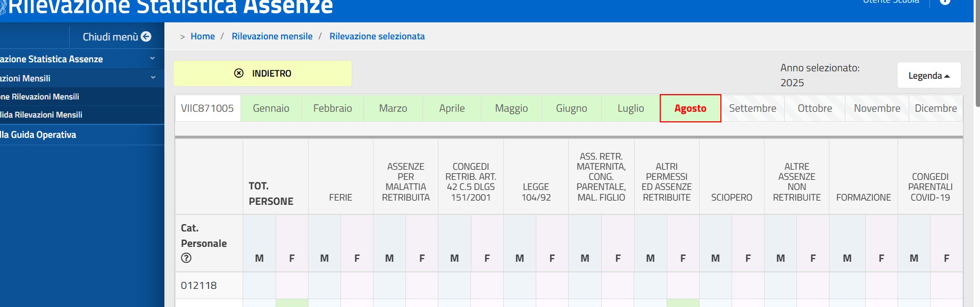Select the Luglio tab
The image size is (980, 307).
point(630,109)
